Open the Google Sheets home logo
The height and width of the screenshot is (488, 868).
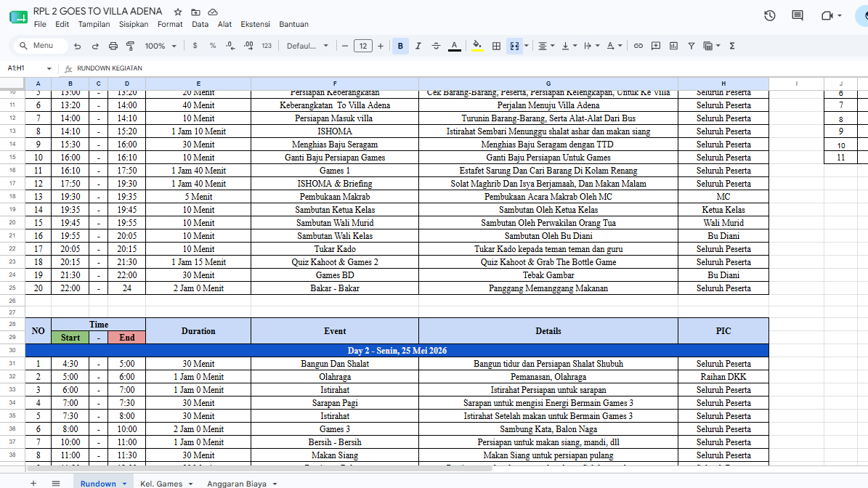18,17
